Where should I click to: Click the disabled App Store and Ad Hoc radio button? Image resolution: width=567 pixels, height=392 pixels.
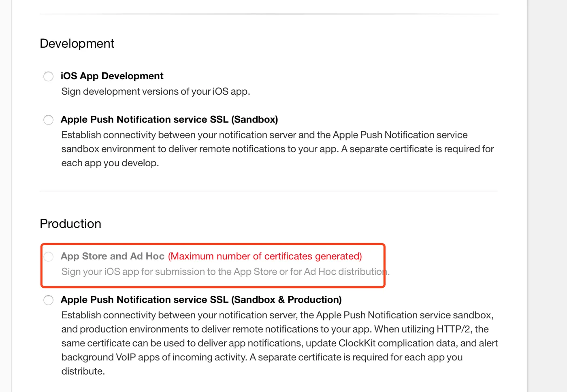click(48, 256)
